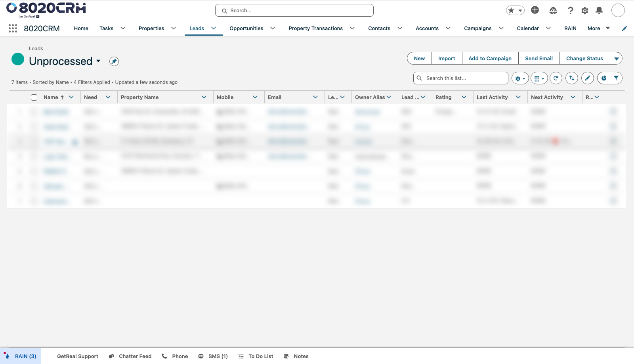The width and height of the screenshot is (634, 364).
Task: Open the RAIN (3) utility item
Action: pyautogui.click(x=21, y=356)
